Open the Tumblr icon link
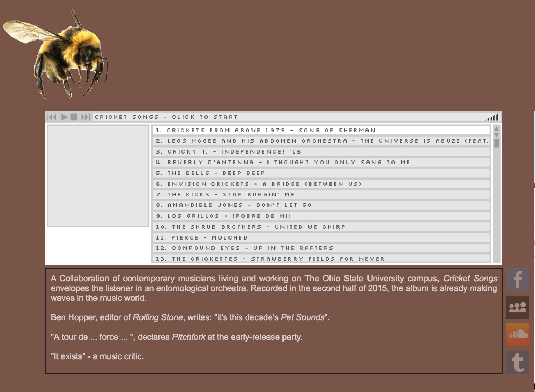 click(x=518, y=362)
